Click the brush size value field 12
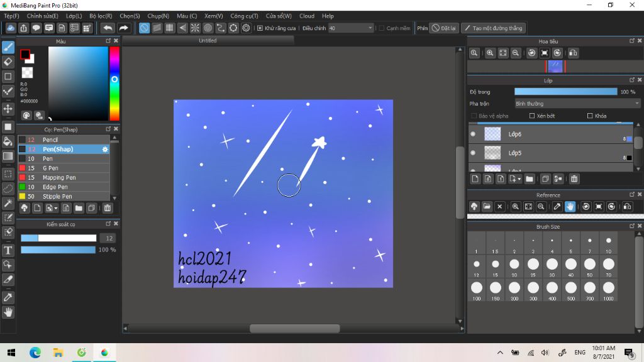Image resolution: width=644 pixels, height=362 pixels. coord(109,238)
